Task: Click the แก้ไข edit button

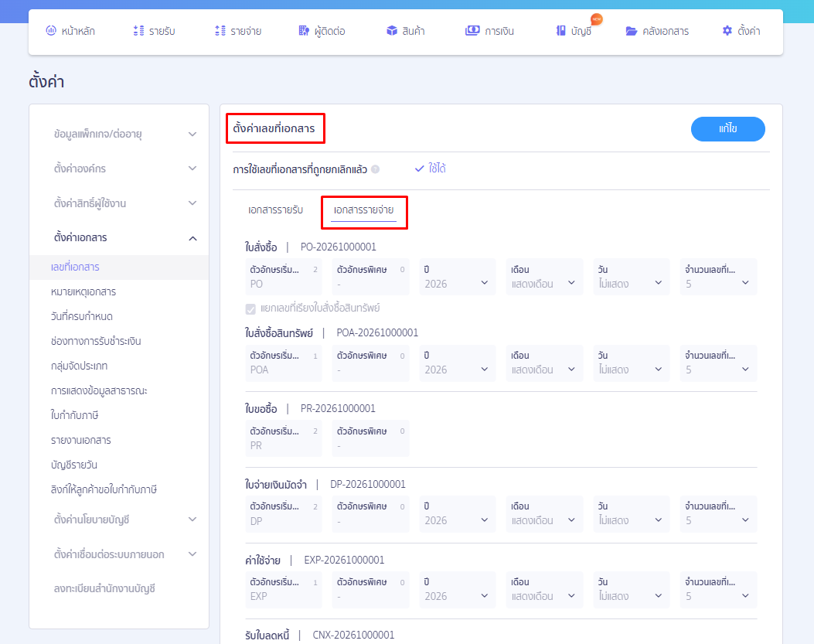Action: (x=728, y=129)
